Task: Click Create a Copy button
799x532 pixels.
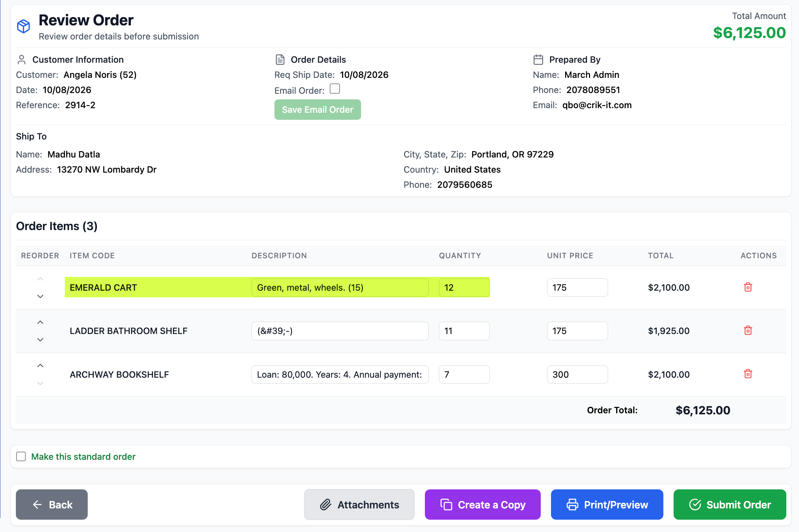Action: 483,505
